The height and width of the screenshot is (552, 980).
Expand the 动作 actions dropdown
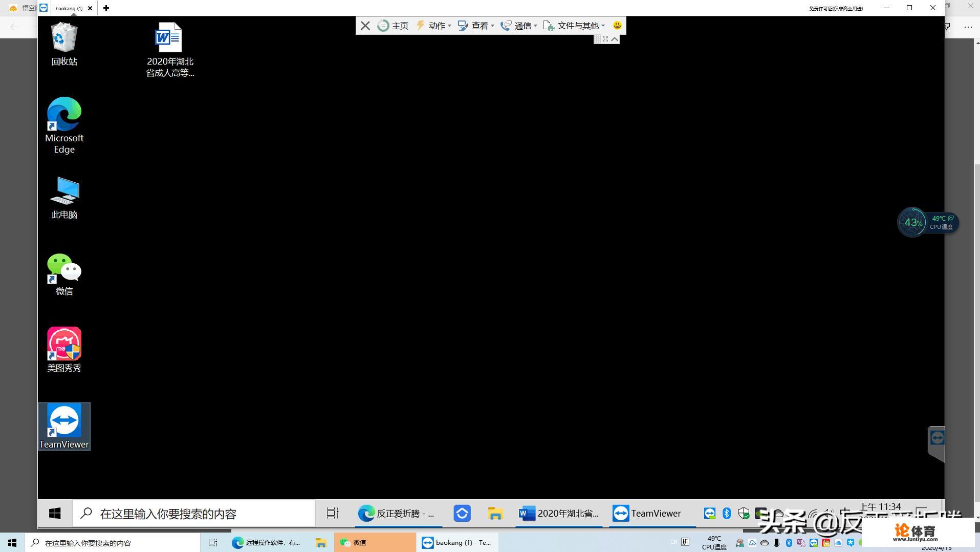(x=433, y=26)
